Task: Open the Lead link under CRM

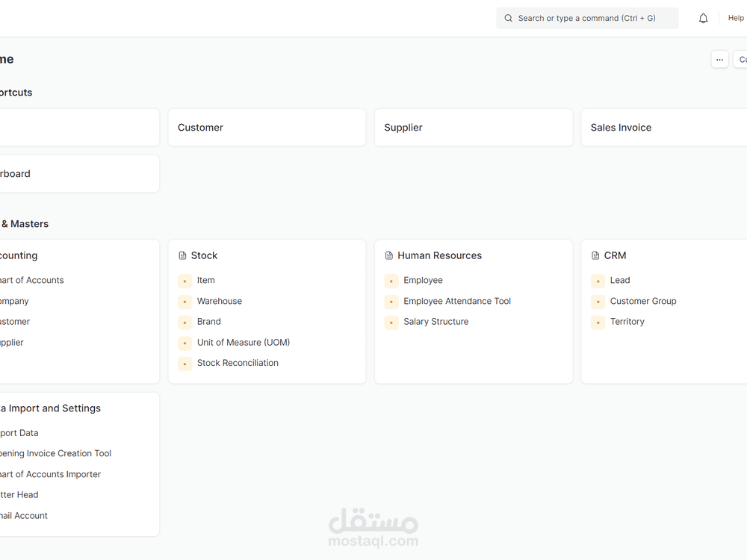Action: click(620, 281)
